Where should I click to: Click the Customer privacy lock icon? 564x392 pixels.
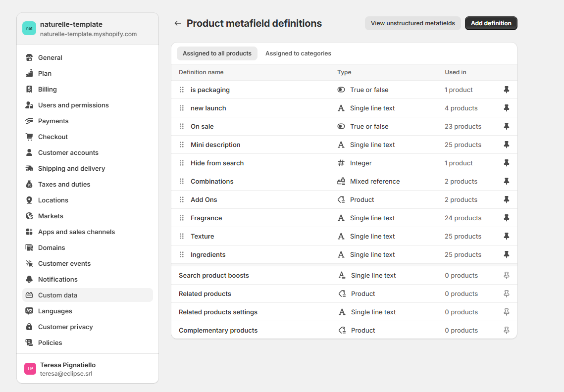(29, 327)
